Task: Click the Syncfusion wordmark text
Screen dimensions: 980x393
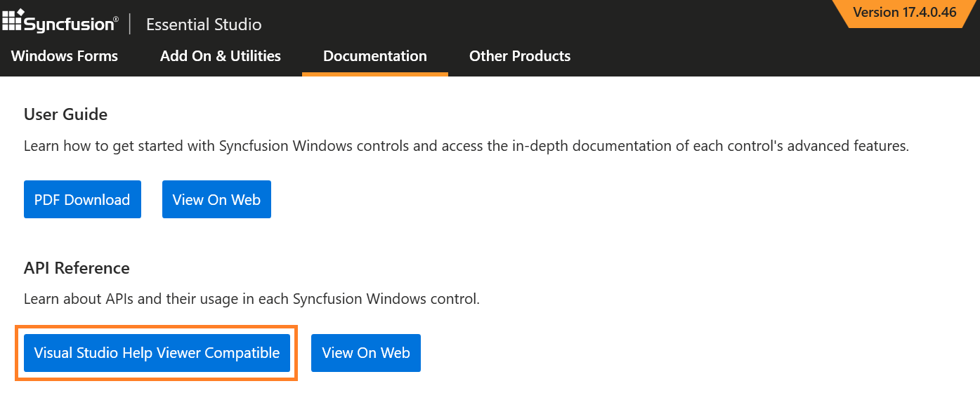Action: [x=68, y=25]
